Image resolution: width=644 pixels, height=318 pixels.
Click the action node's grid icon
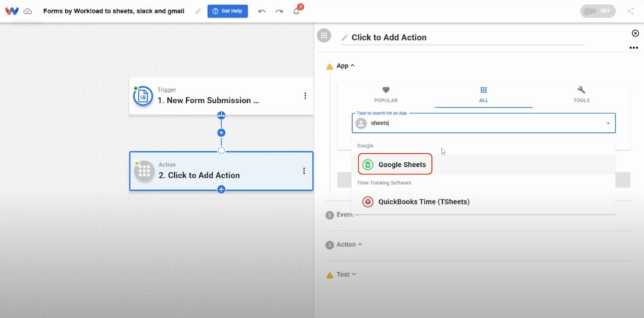(144, 171)
